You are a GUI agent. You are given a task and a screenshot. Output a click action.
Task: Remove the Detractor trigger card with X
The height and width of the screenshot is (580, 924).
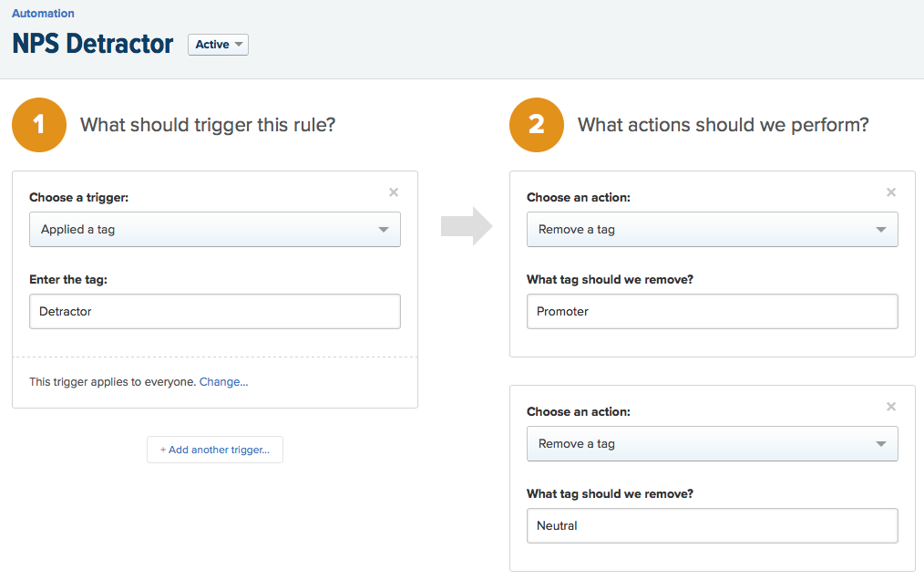click(x=394, y=192)
